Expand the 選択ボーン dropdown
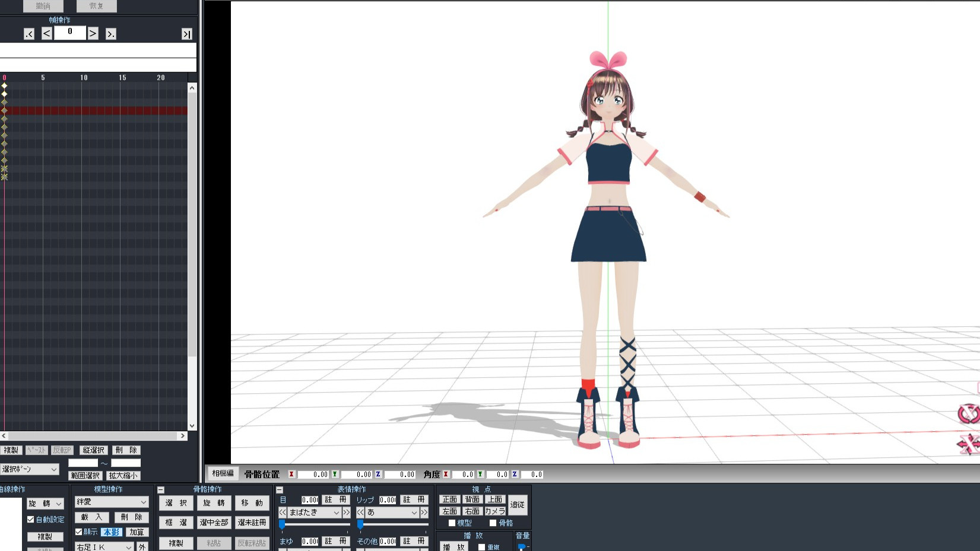Screen dimensions: 980x551 point(30,469)
